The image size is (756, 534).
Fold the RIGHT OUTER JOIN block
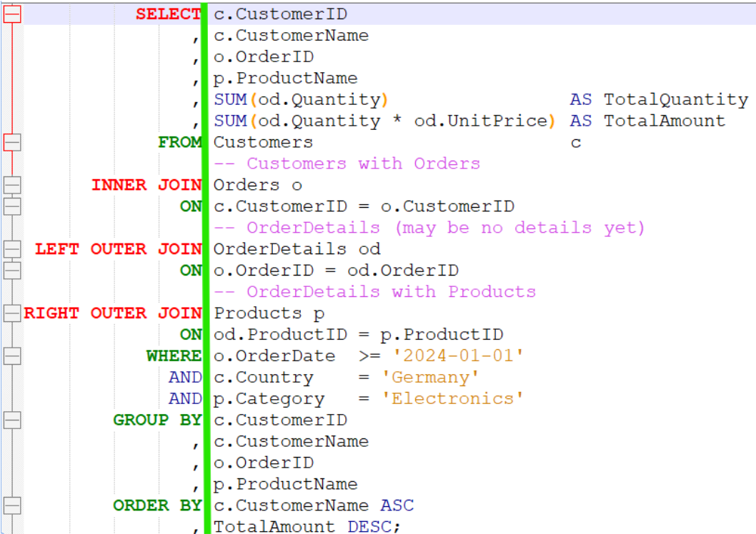click(x=12, y=313)
